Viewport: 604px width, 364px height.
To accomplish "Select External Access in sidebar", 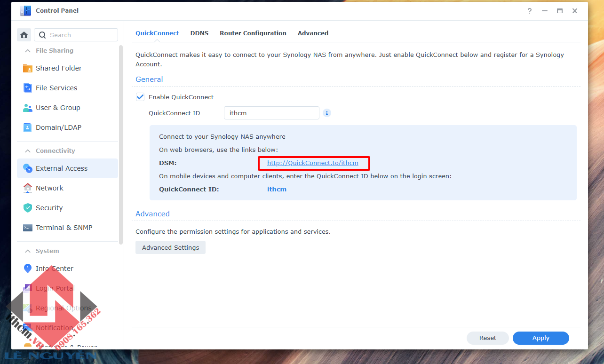I will (x=68, y=168).
